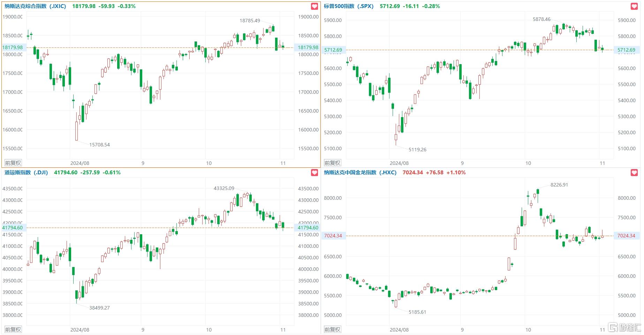Click the 2024/08 date on Nasdaq chart axis
Image resolution: width=644 pixels, height=335 pixels.
(80, 163)
